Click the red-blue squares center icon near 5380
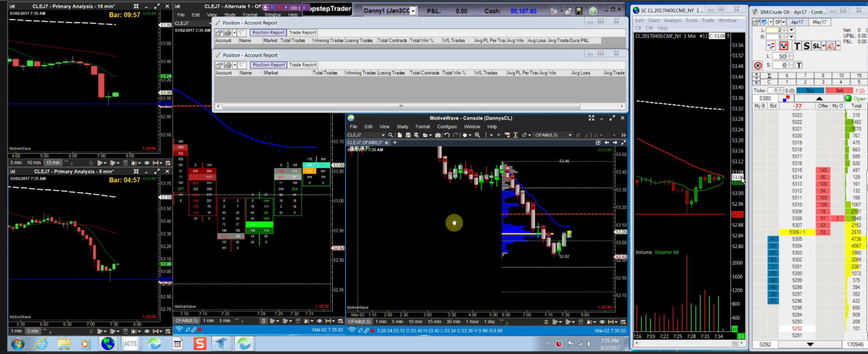This screenshot has width=868, height=354. pyautogui.click(x=786, y=99)
